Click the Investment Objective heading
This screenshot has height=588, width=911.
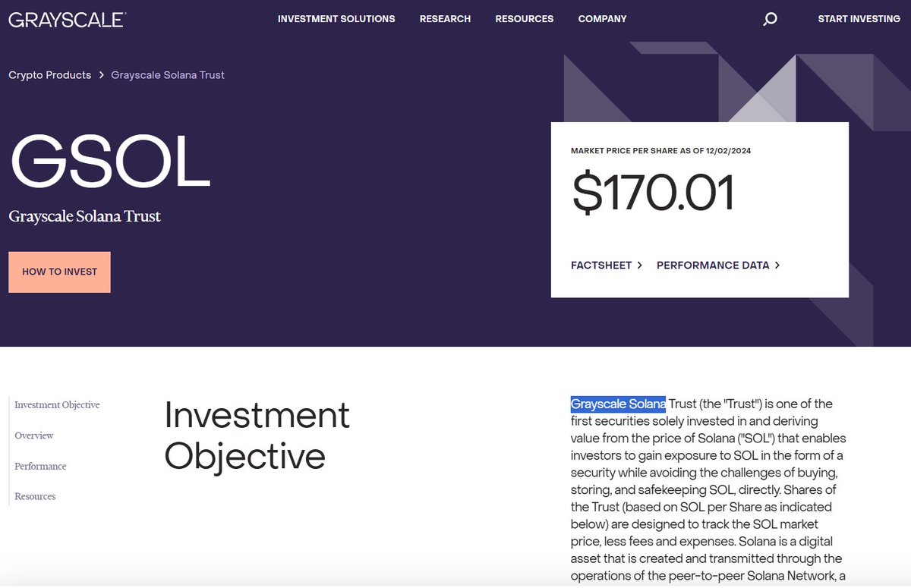click(x=257, y=435)
